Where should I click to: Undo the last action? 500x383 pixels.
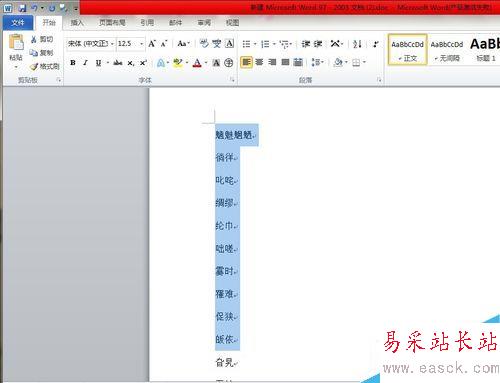[x=34, y=8]
